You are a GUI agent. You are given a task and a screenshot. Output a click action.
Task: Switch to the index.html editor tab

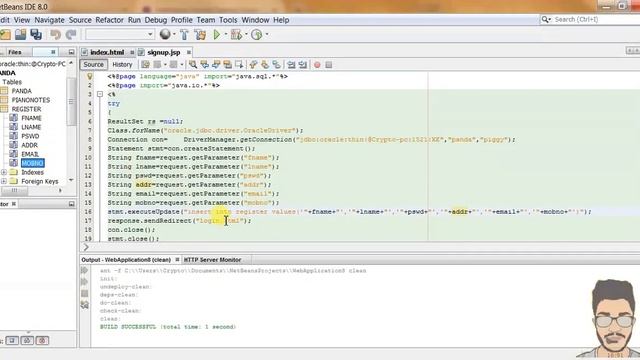tap(107, 52)
